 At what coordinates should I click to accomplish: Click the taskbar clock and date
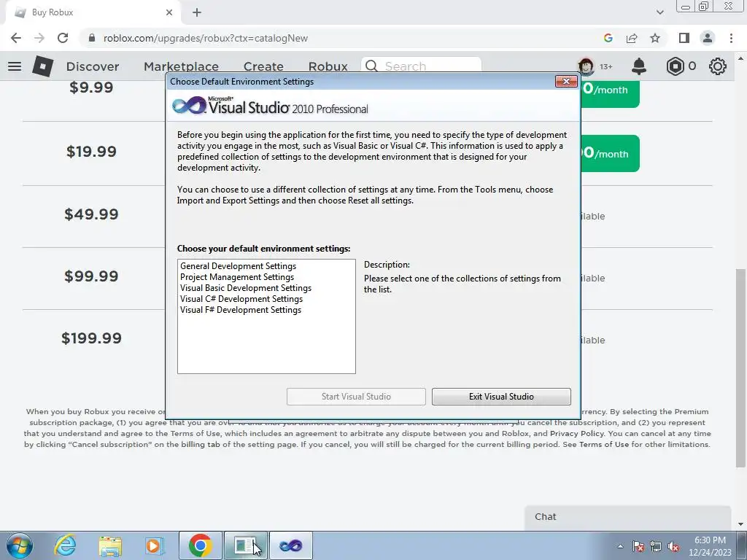[710, 546]
